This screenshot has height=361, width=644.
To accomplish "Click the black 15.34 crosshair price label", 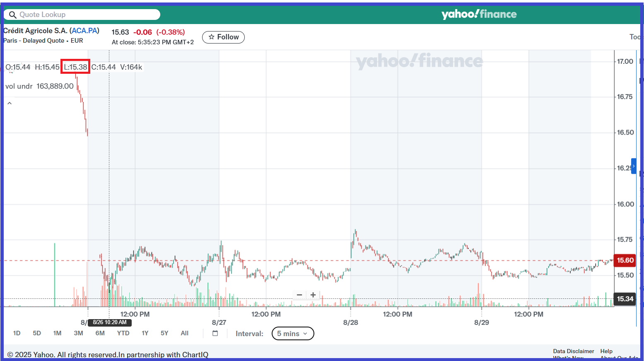I will [x=625, y=299].
